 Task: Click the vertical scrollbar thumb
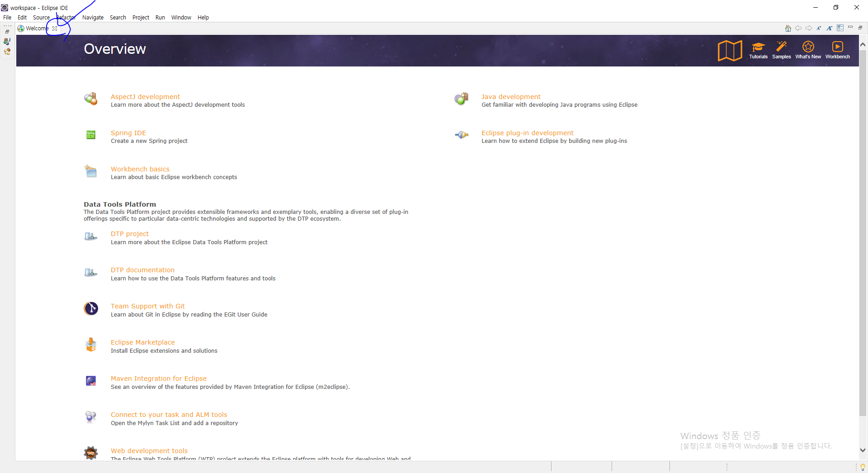863,233
